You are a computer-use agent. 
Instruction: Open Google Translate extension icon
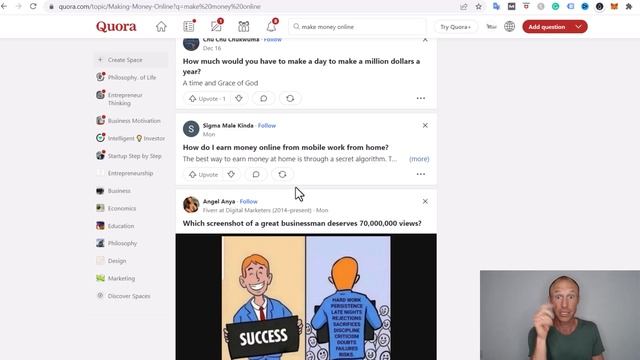pos(496,7)
